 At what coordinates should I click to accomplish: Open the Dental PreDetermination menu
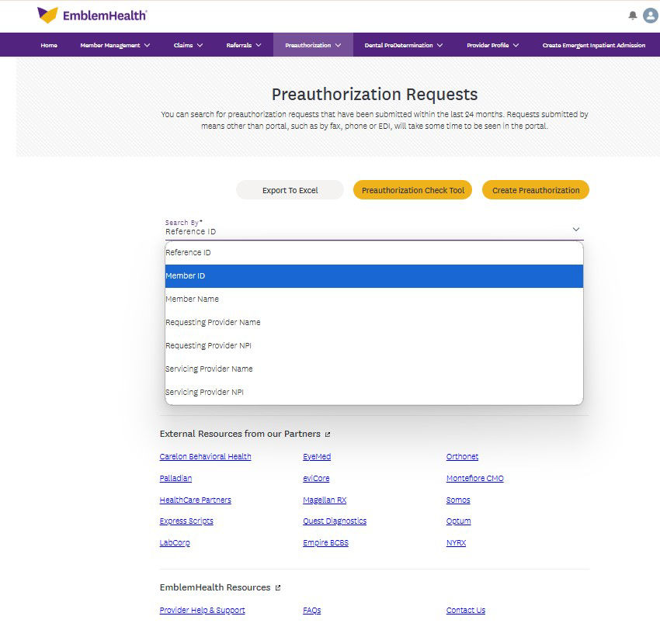tap(403, 45)
